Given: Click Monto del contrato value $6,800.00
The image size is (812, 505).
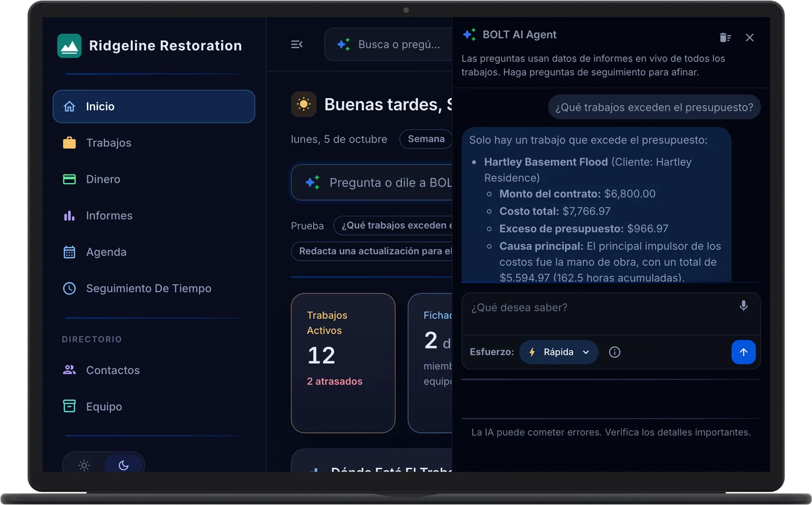Looking at the screenshot, I should (630, 194).
